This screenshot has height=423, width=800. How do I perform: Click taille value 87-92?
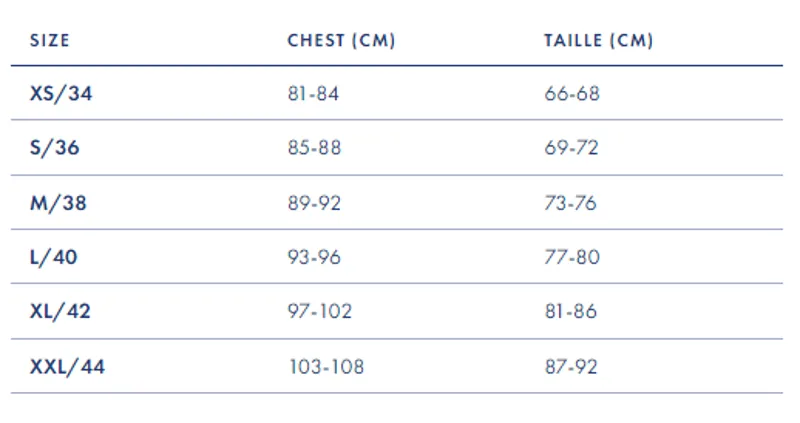point(571,367)
